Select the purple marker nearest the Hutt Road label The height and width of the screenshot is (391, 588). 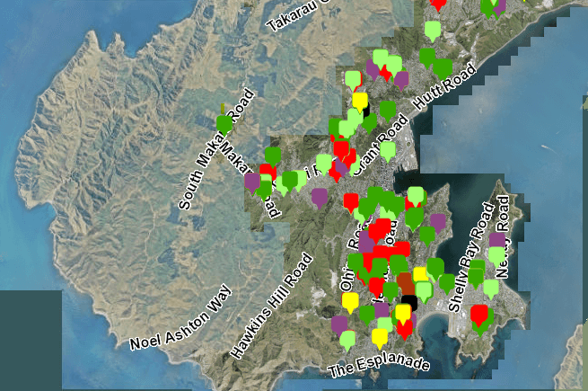[401, 80]
